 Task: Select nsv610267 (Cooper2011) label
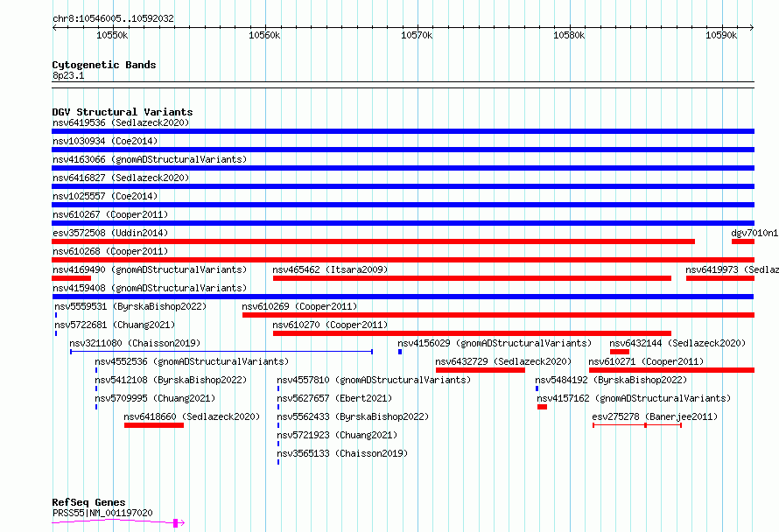click(110, 214)
